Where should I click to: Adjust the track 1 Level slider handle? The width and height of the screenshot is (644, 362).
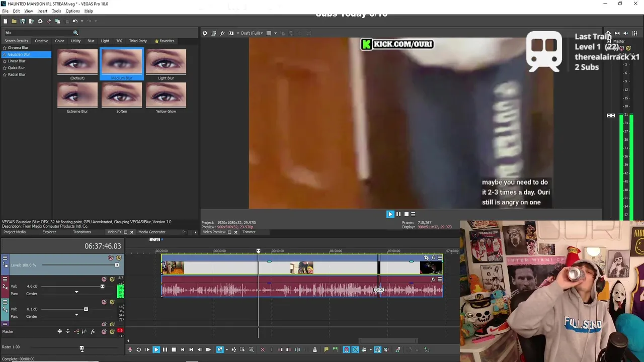(x=117, y=265)
